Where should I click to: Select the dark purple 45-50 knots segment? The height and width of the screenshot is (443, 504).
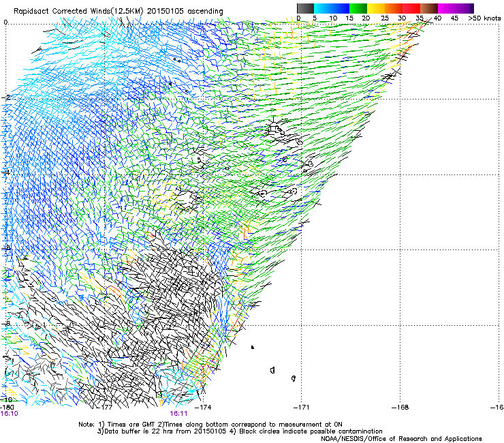point(464,8)
